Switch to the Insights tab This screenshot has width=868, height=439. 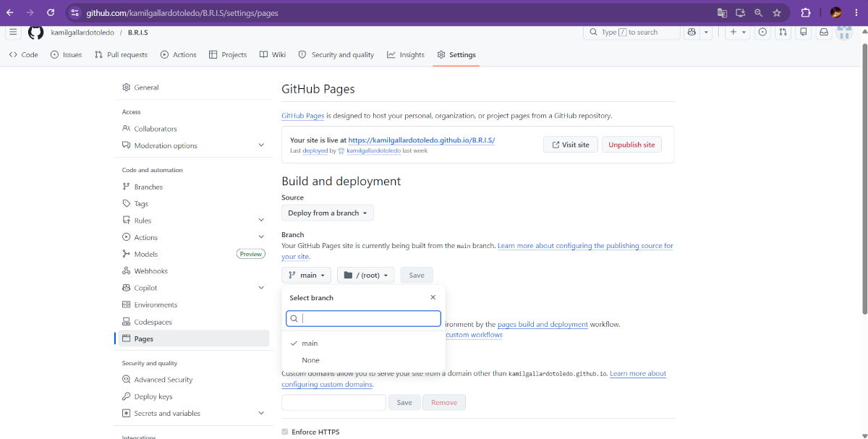(406, 55)
